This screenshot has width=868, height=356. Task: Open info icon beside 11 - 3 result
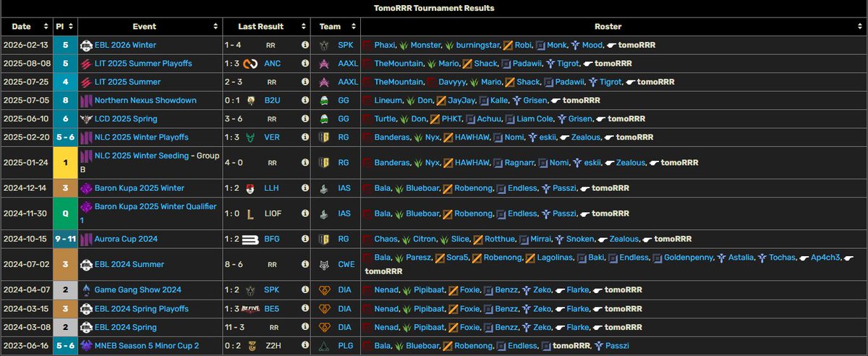[x=305, y=328]
